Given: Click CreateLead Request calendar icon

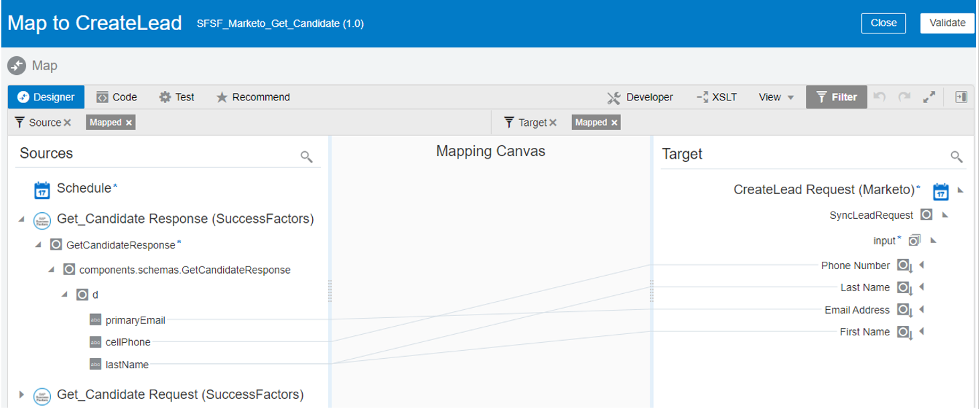Looking at the screenshot, I should (941, 191).
